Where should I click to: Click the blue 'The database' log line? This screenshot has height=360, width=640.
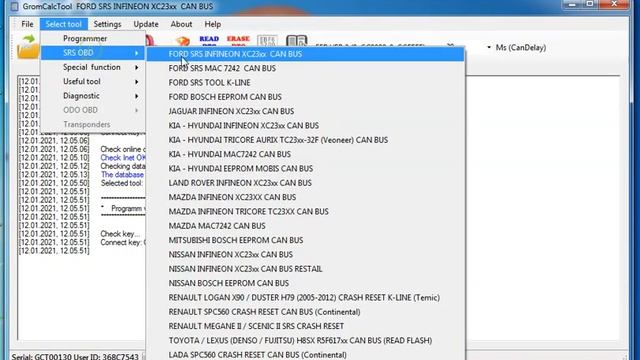pyautogui.click(x=122, y=174)
